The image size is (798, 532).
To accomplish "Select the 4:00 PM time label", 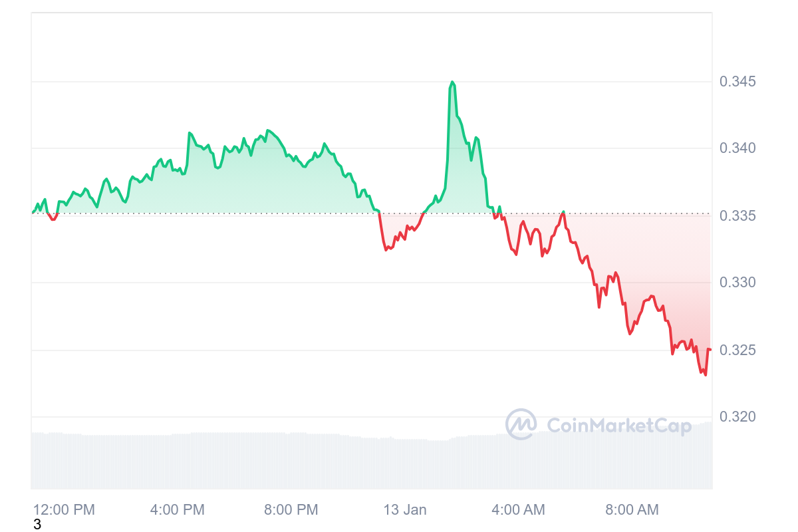I will pyautogui.click(x=177, y=510).
